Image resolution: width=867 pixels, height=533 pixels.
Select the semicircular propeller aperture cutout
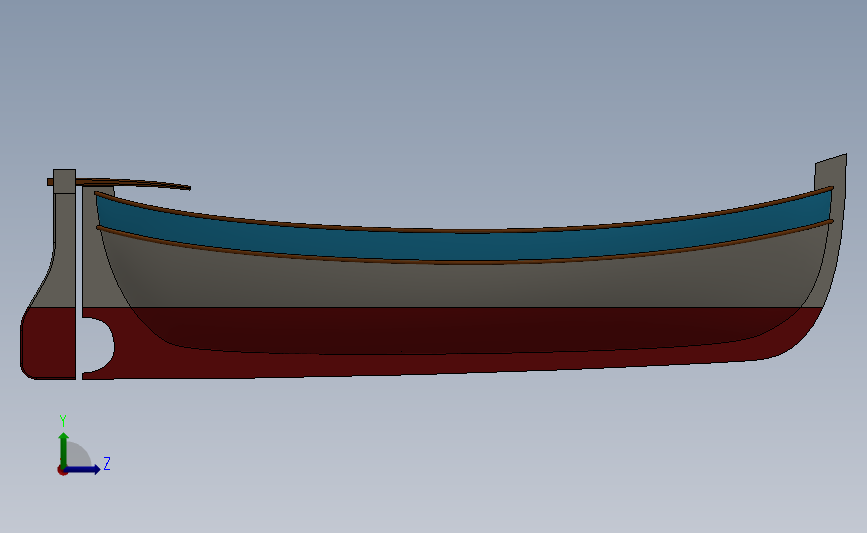97,346
